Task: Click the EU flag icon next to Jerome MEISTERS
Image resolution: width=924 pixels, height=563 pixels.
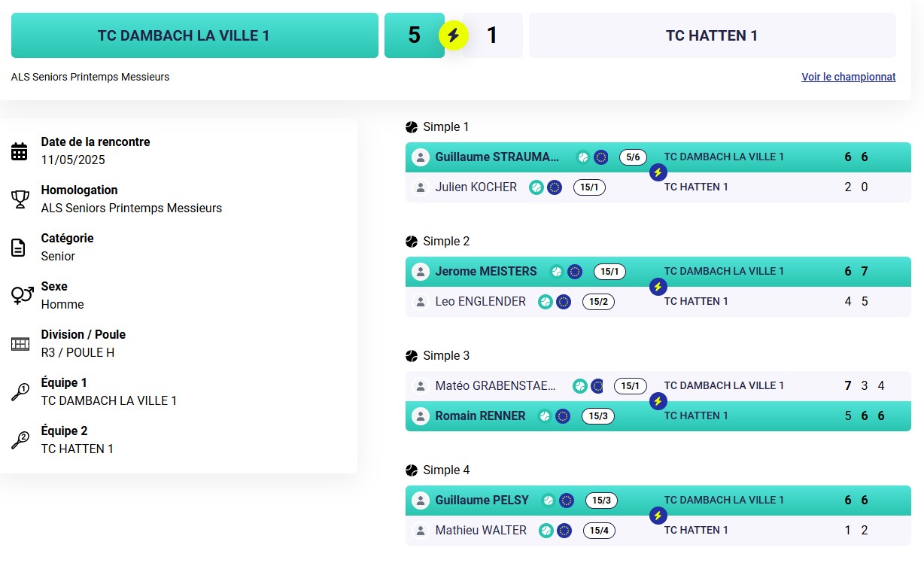Action: tap(575, 272)
